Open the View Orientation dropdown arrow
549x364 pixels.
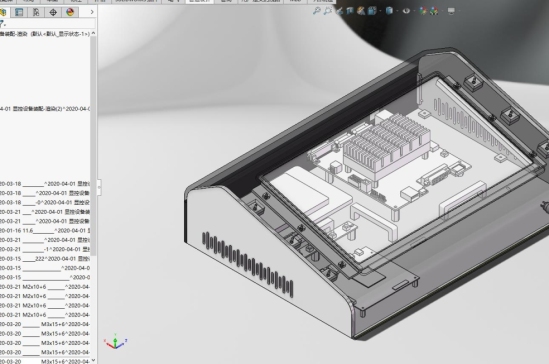tap(380, 11)
